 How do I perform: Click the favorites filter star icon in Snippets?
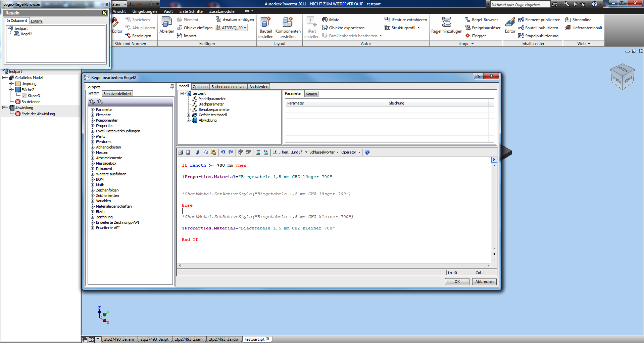point(92,102)
